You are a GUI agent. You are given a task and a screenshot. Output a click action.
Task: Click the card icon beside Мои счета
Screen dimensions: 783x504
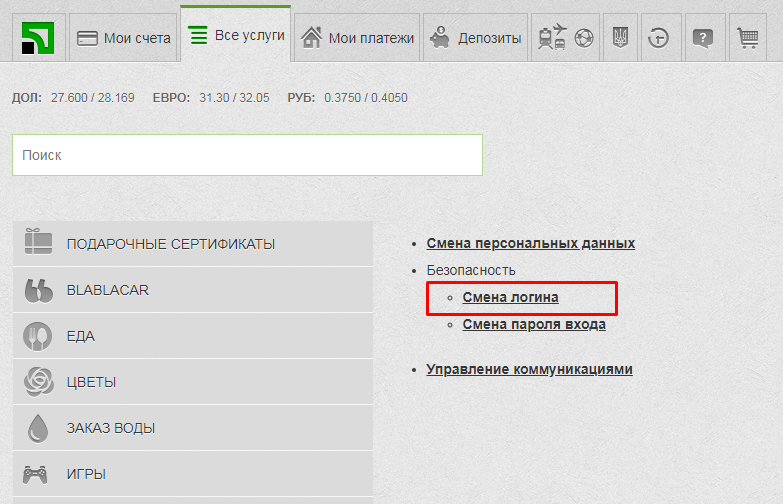click(87, 38)
